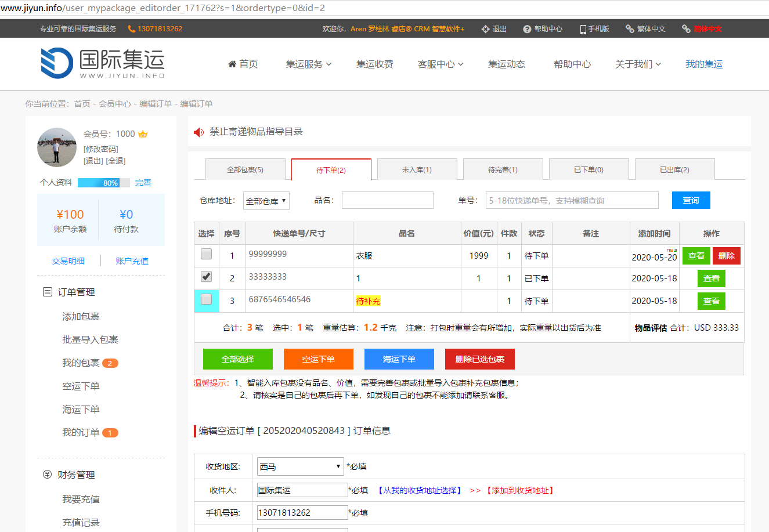The width and height of the screenshot is (769, 532).
Task: Switch to the 未入库(1) tab
Action: click(417, 170)
